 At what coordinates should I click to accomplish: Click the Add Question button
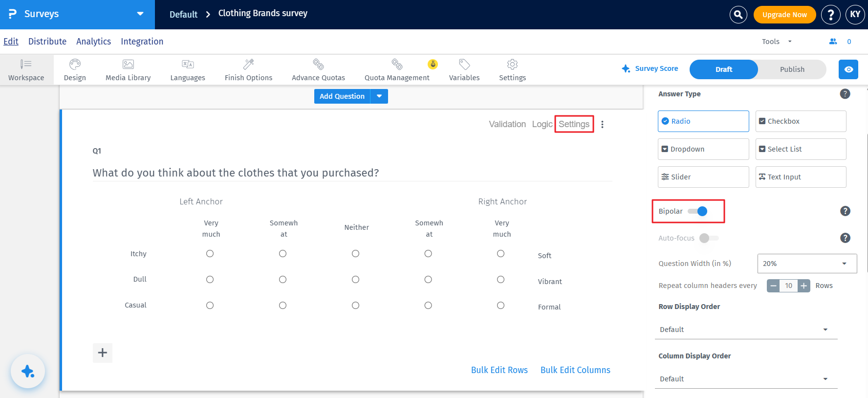point(342,96)
